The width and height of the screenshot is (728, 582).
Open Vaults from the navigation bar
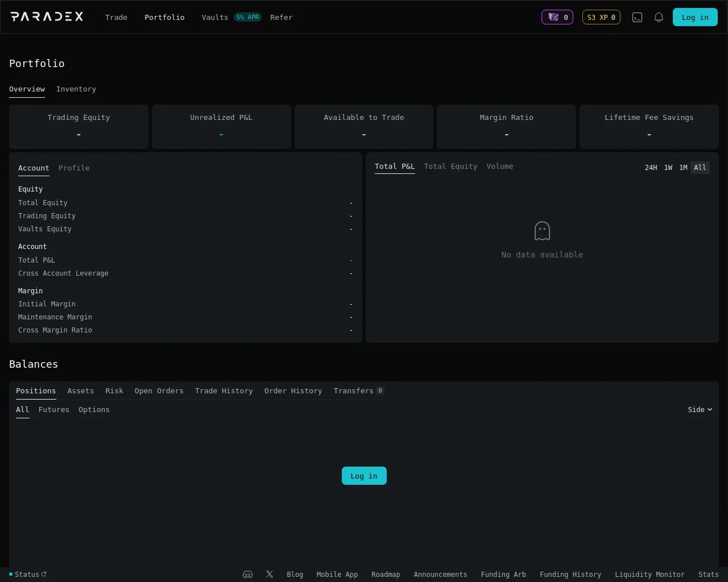coord(214,18)
